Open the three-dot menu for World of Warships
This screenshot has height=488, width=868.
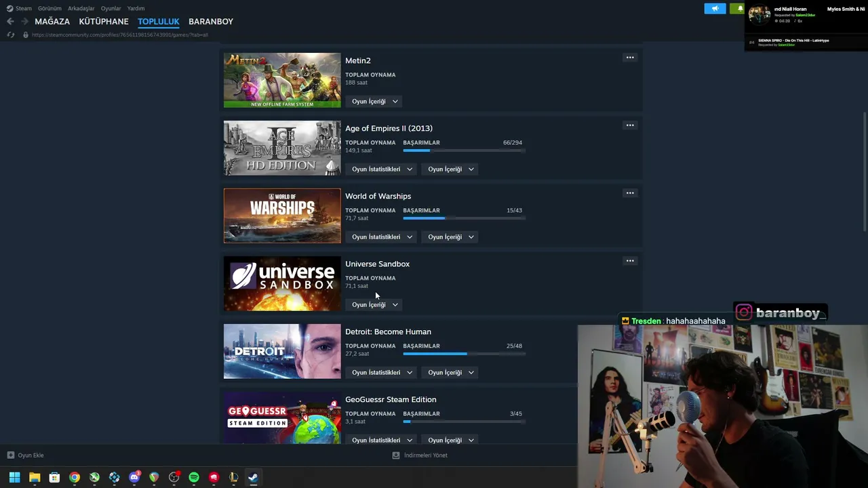pos(630,193)
